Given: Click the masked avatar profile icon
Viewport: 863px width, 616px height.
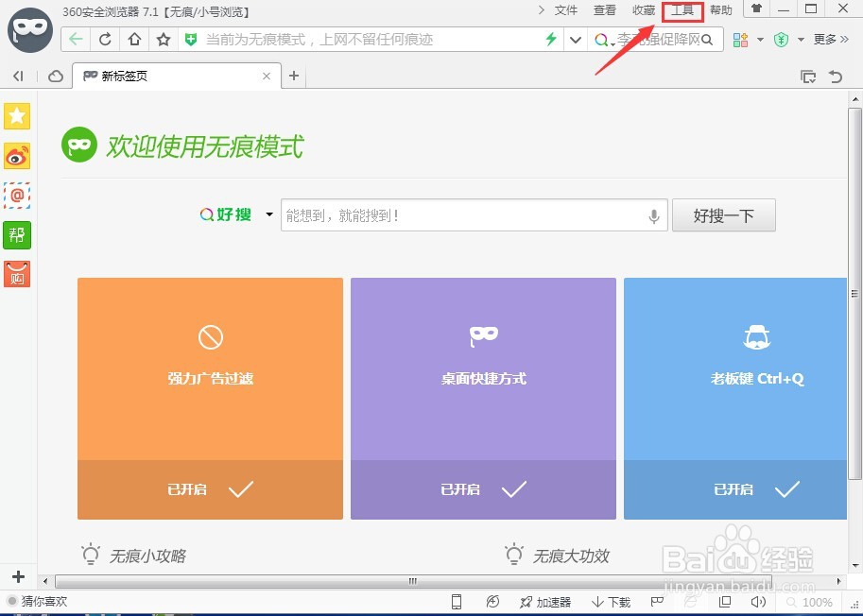Looking at the screenshot, I should click(30, 30).
